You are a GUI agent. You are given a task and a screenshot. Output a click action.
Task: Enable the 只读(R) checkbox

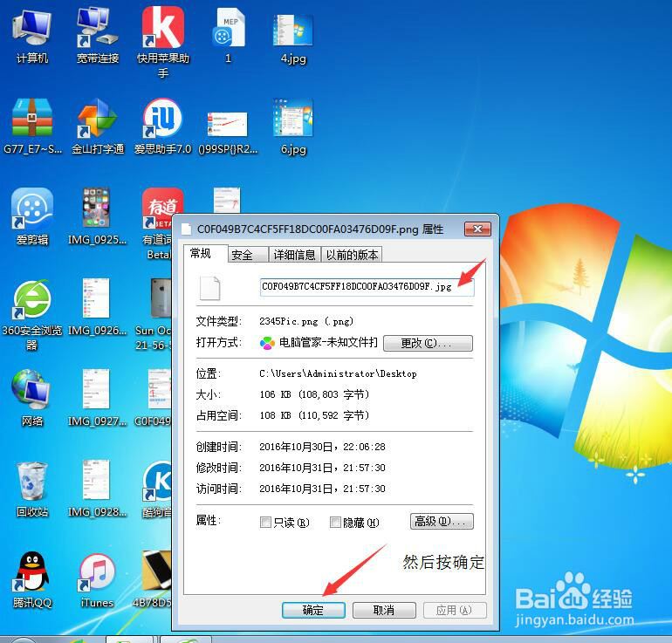pos(265,523)
